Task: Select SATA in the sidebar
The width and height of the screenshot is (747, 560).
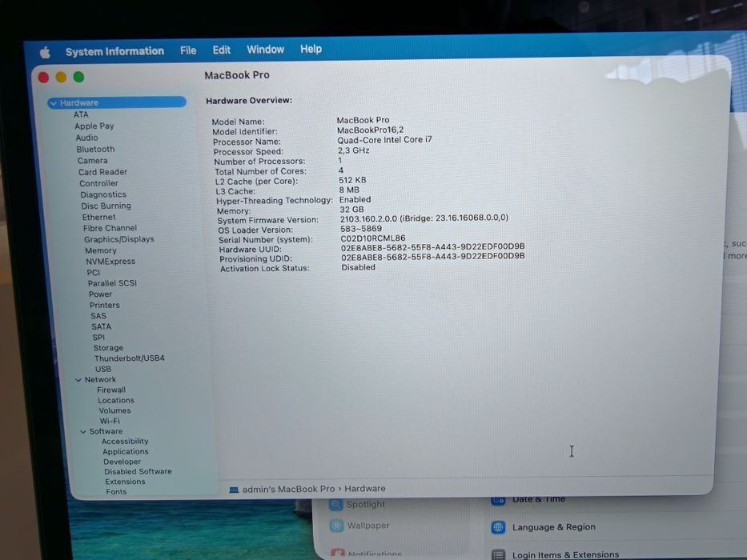Action: click(102, 326)
